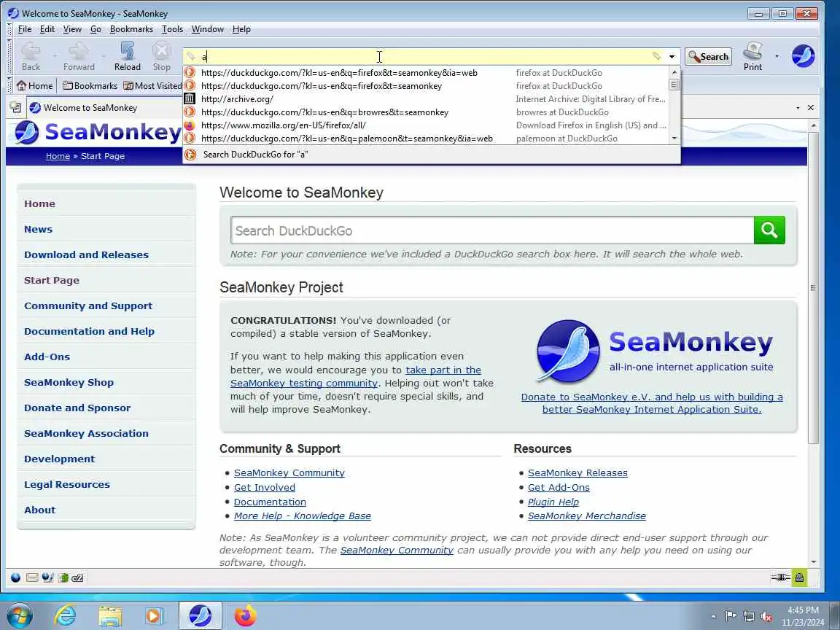Open the Most Visited folder
Screen dimensions: 840x630
pos(152,86)
